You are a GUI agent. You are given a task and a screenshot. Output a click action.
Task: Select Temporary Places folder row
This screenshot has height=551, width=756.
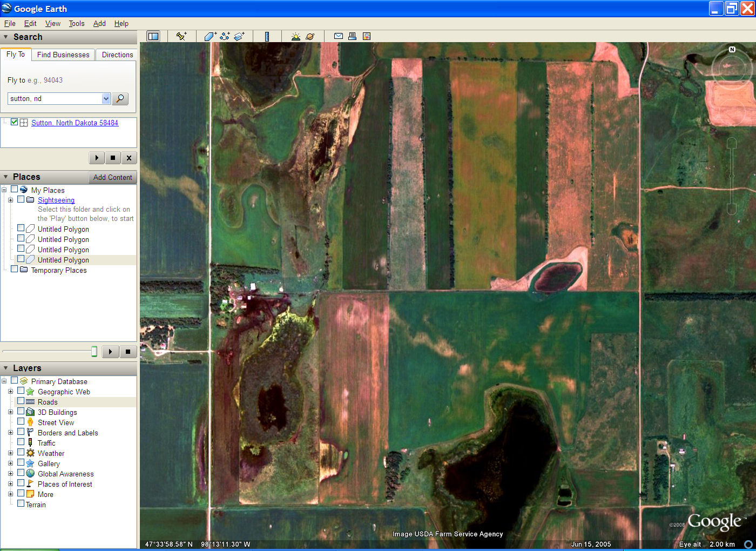click(59, 270)
